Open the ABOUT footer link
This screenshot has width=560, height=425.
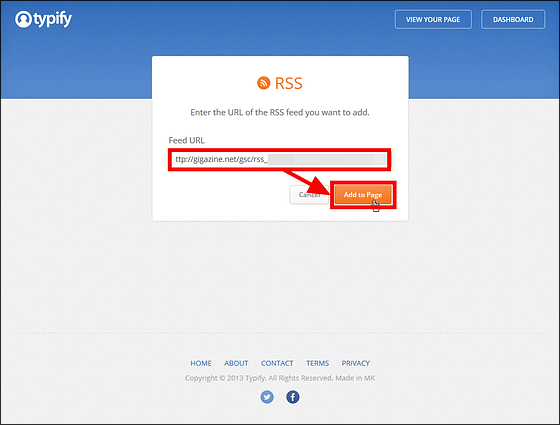tap(236, 363)
